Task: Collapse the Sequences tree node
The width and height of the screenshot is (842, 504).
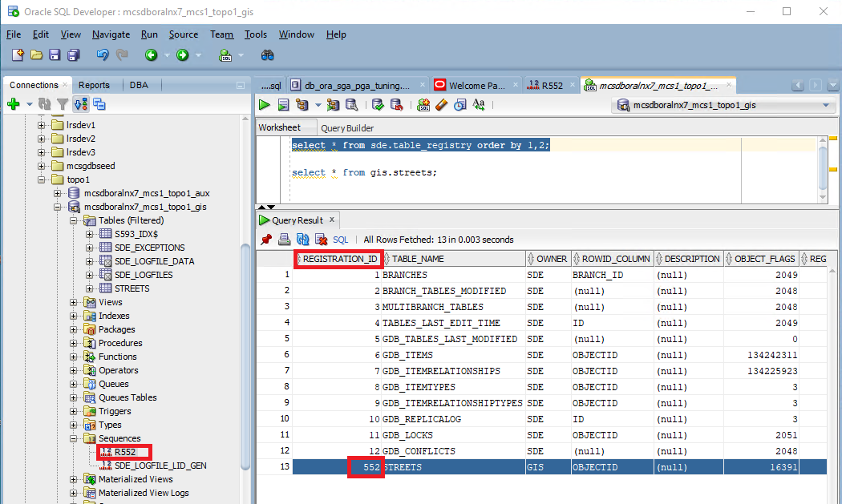Action: click(x=74, y=438)
